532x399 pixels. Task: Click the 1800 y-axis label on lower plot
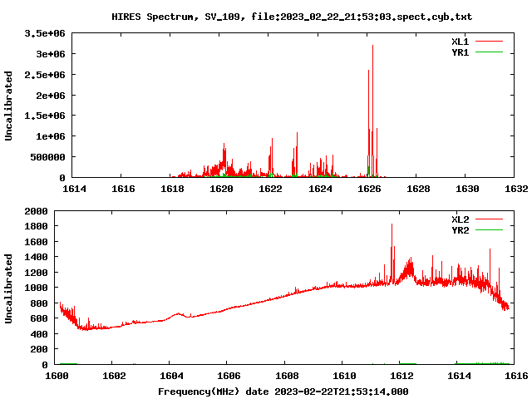coord(36,226)
